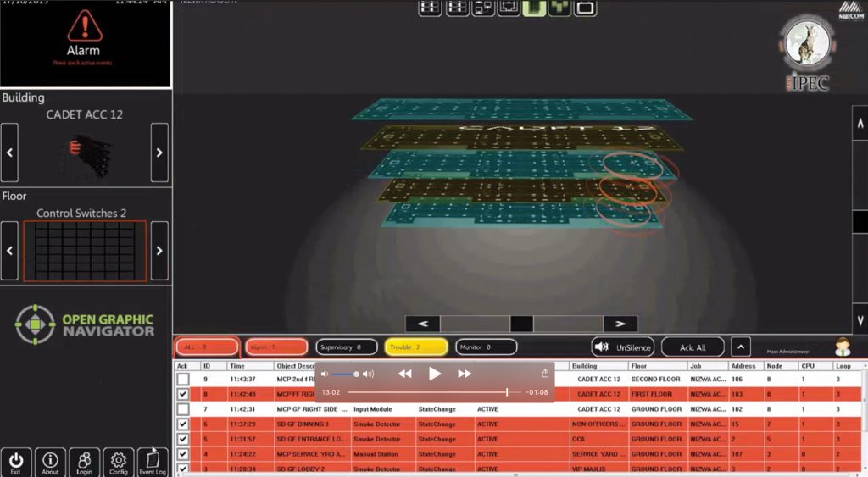This screenshot has height=477, width=868.
Task: Click the Ack. All button
Action: pyautogui.click(x=693, y=347)
